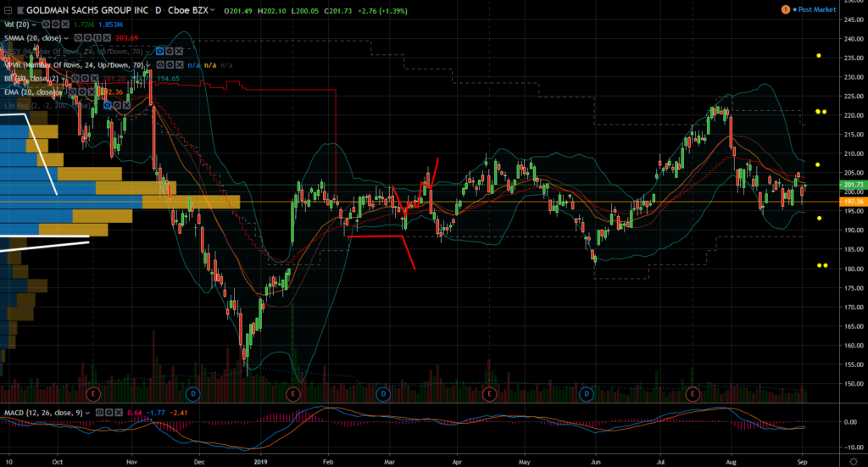
Task: Click the earnings E marker in mid July
Action: (693, 394)
